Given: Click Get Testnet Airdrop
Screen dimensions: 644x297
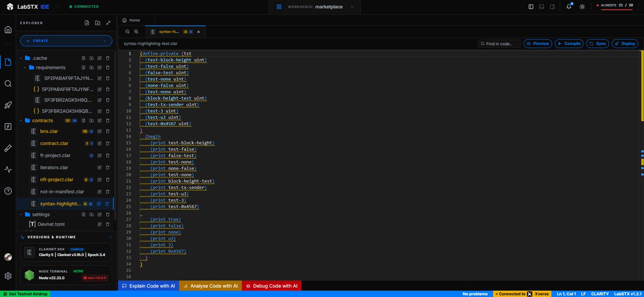Looking at the screenshot, I should (x=25, y=294).
